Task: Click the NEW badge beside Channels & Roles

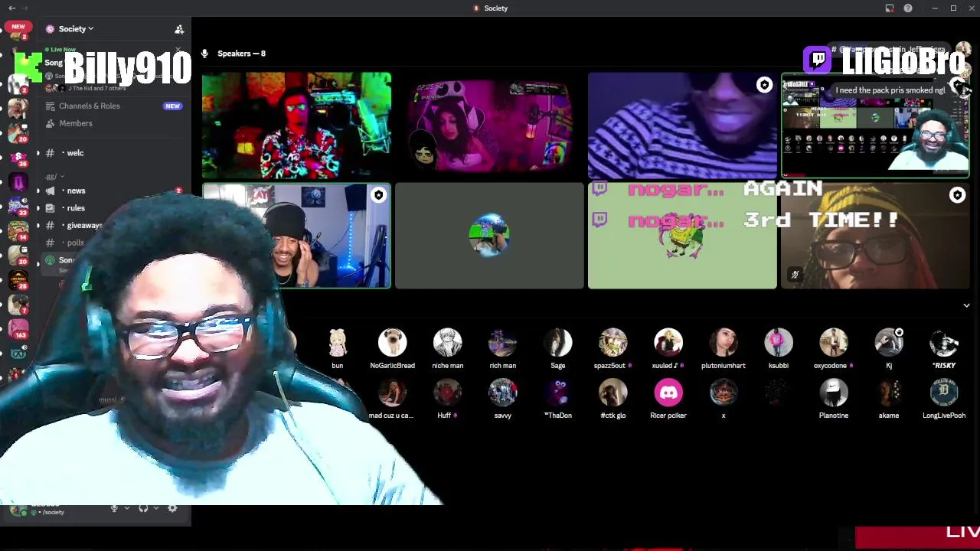Action: pyautogui.click(x=172, y=106)
